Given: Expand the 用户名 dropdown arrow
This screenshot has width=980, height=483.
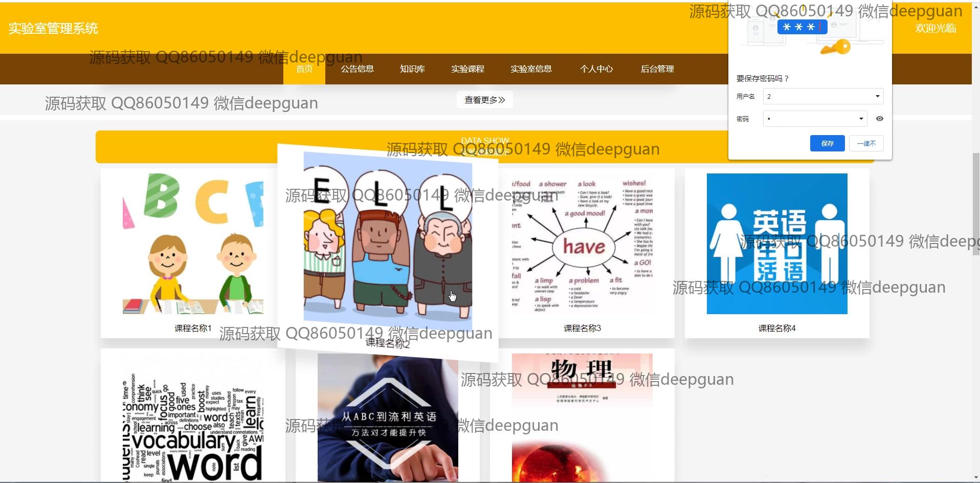Looking at the screenshot, I should tap(877, 96).
